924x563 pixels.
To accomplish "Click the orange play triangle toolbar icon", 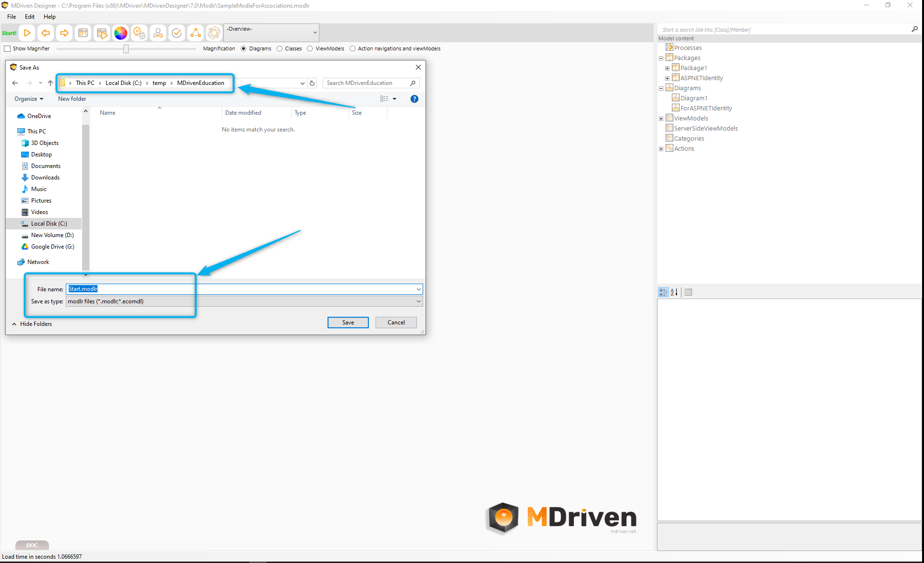I will [x=27, y=33].
